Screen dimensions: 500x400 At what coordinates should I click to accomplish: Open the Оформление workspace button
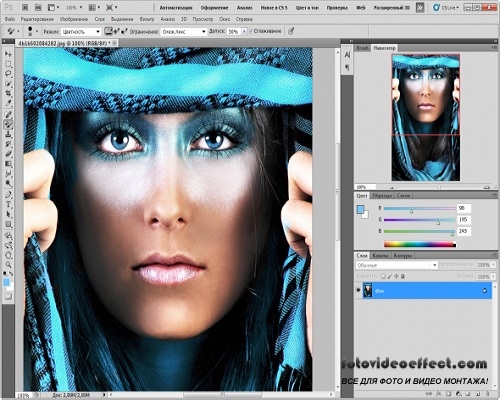coord(214,7)
